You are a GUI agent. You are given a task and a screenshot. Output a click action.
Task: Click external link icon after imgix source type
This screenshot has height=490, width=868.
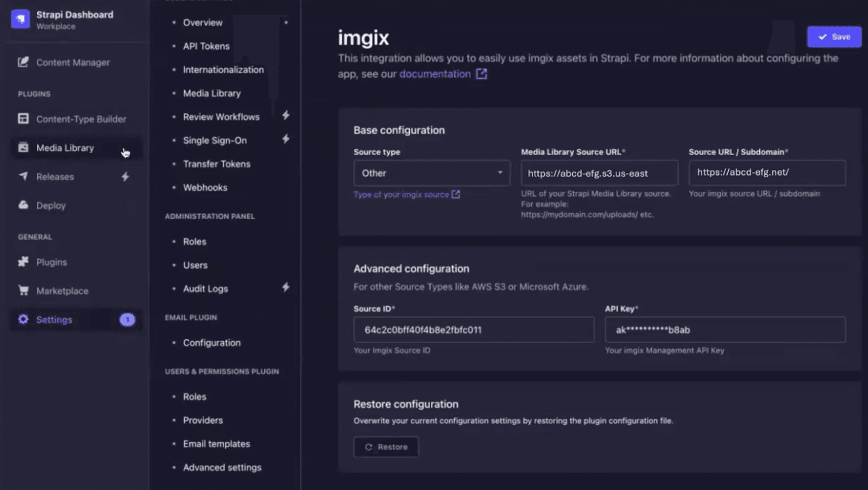coord(456,194)
